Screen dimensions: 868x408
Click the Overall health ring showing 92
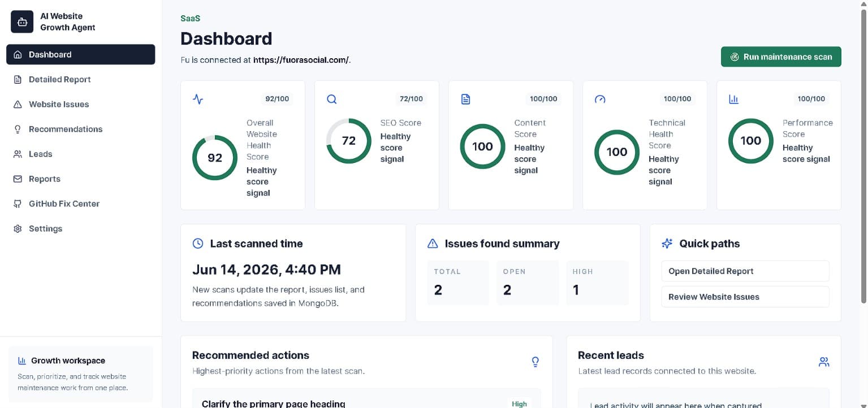(215, 158)
